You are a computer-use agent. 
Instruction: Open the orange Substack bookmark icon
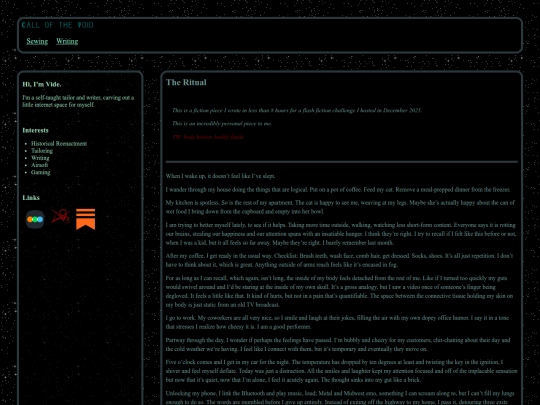click(85, 219)
